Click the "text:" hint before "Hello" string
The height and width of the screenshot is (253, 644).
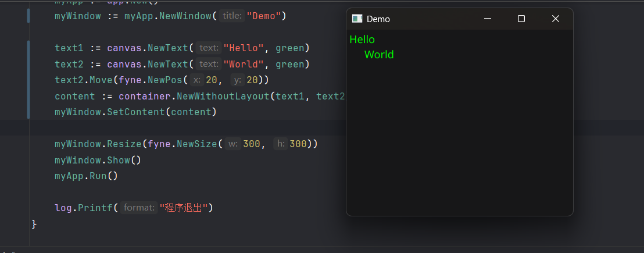(x=209, y=48)
